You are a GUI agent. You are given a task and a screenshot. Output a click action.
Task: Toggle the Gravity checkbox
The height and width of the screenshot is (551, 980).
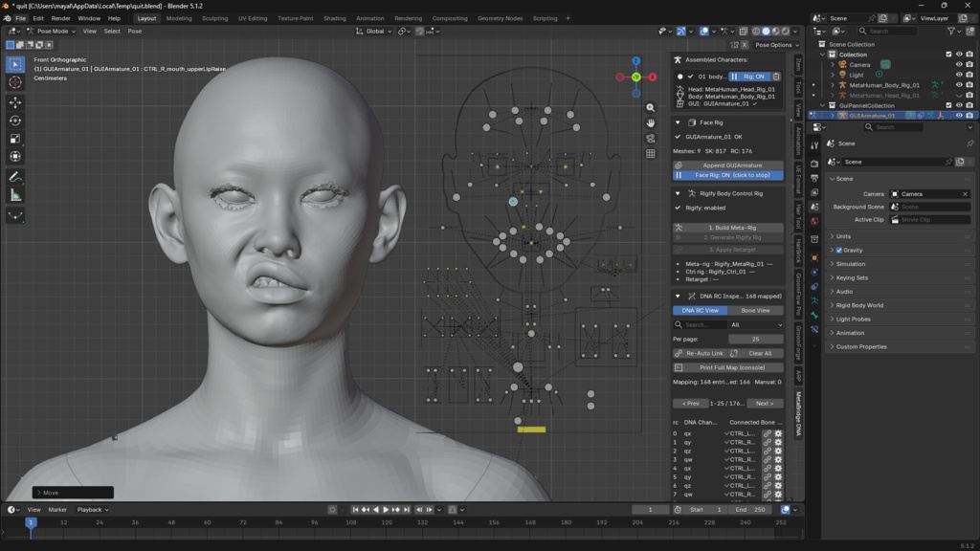(x=839, y=250)
